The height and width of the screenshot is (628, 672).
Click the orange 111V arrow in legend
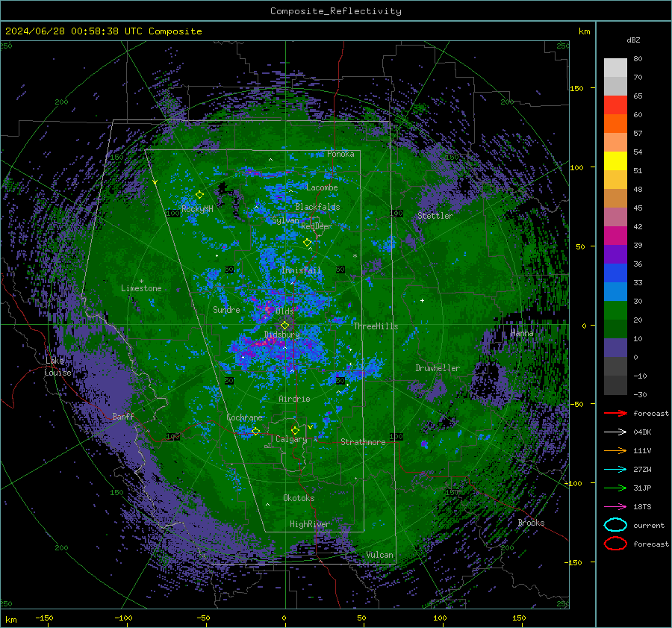point(615,450)
